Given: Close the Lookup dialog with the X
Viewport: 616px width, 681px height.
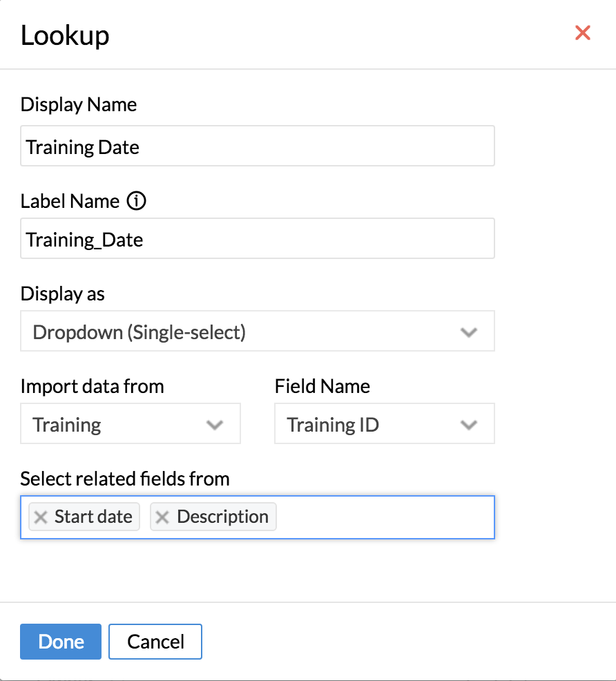Looking at the screenshot, I should 583,32.
